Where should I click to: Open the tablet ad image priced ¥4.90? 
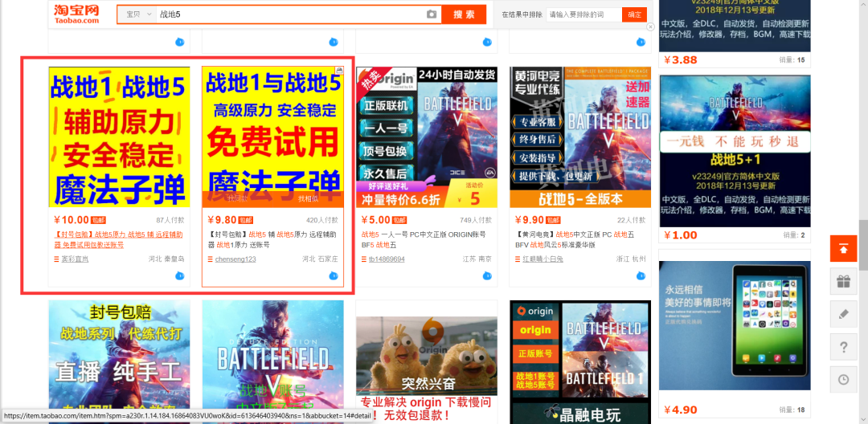[x=735, y=325]
